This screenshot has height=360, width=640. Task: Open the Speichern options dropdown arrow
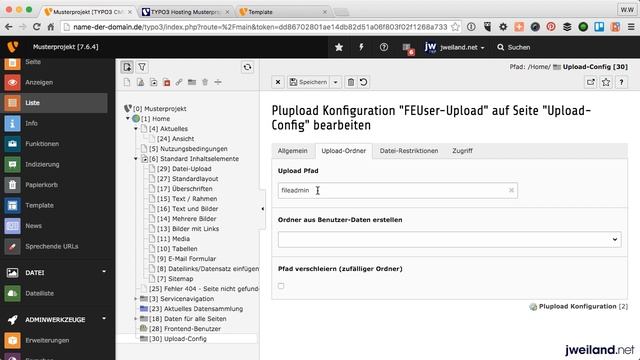coord(336,82)
